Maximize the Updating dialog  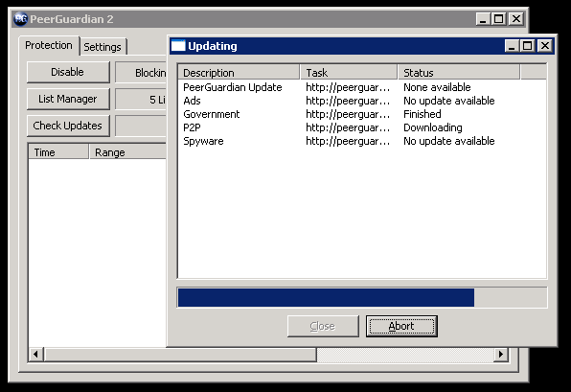[527, 46]
